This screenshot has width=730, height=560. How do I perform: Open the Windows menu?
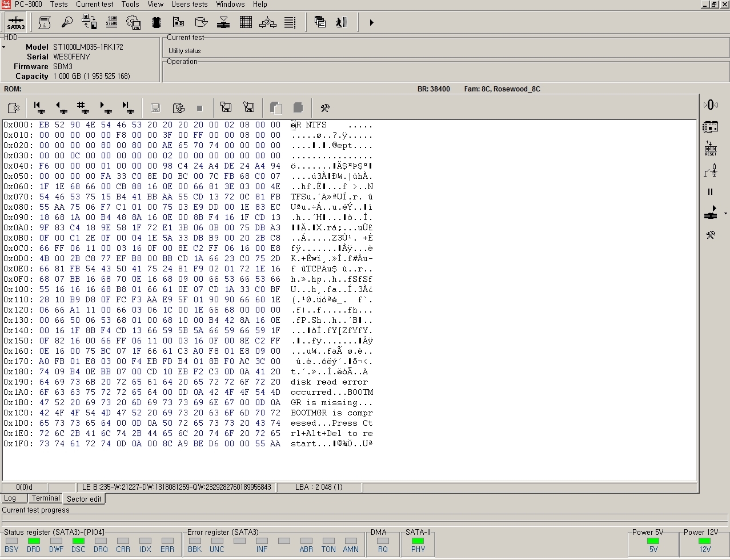(x=230, y=4)
